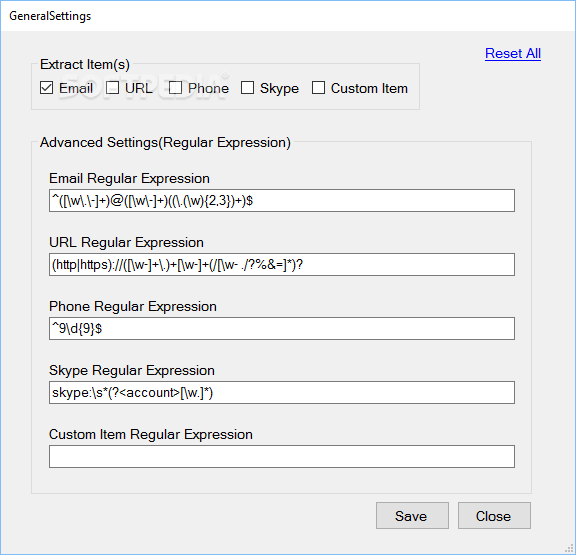This screenshot has height=555, width=576.
Task: Click the Email Regular Expression label
Action: point(129,179)
